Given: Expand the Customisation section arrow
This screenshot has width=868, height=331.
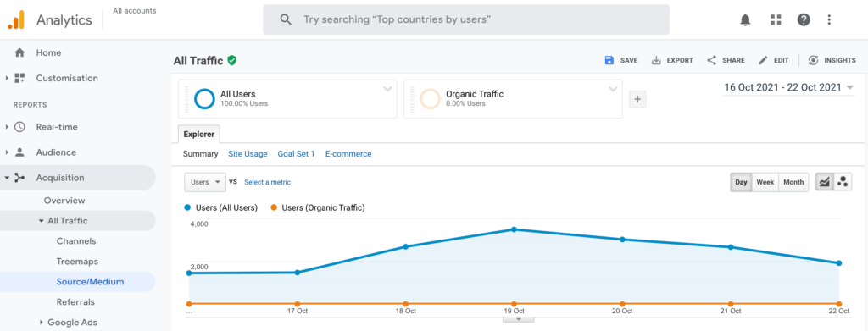Looking at the screenshot, I should click(7, 79).
